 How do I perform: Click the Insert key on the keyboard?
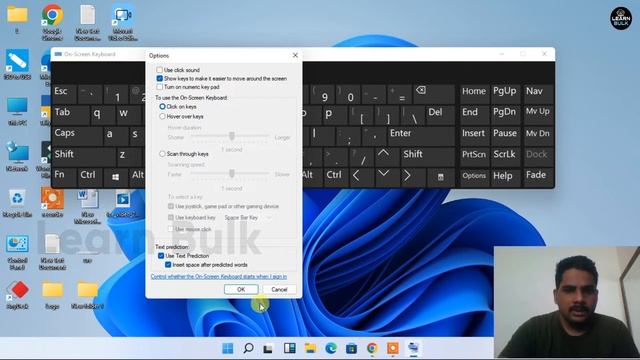click(x=474, y=136)
